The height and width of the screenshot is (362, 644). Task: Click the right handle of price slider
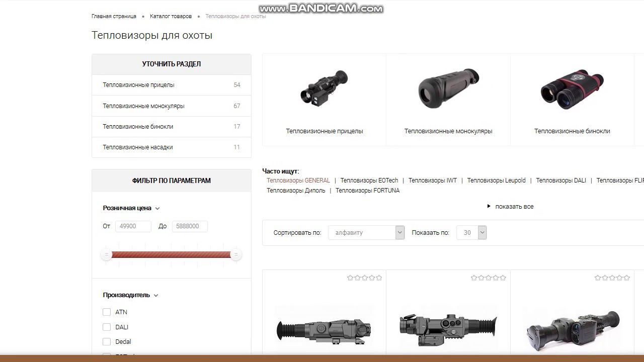(236, 254)
